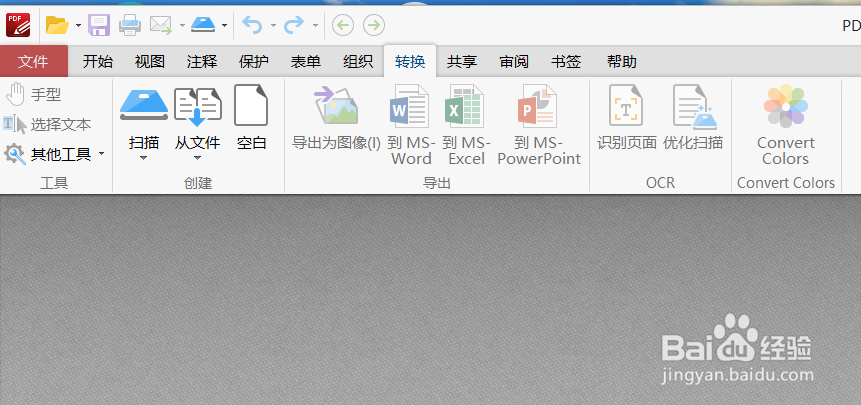Export 到 MS-Word
This screenshot has height=405, width=861.
click(411, 125)
